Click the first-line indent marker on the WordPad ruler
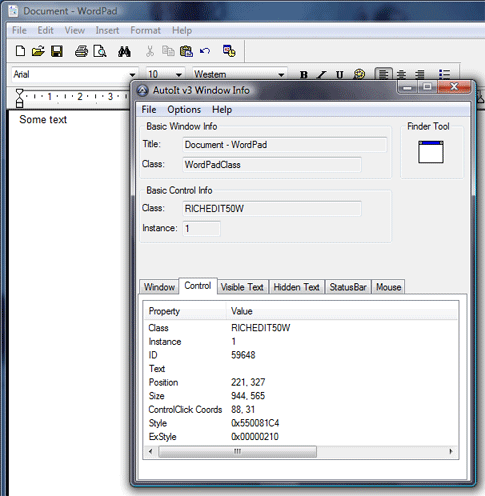485x496 pixels. click(x=20, y=92)
